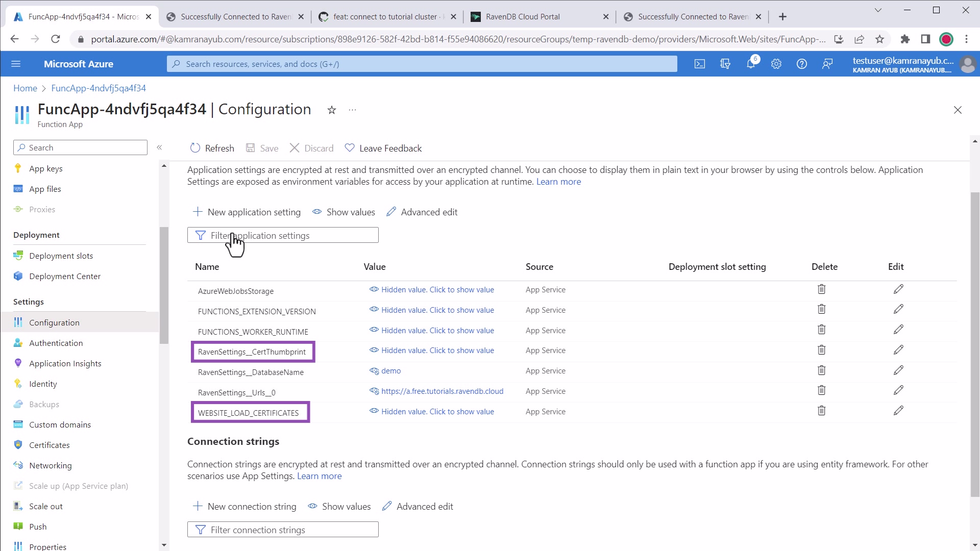Open Directories and subscriptions filter icon
Screen dimensions: 980x551
coord(725,64)
